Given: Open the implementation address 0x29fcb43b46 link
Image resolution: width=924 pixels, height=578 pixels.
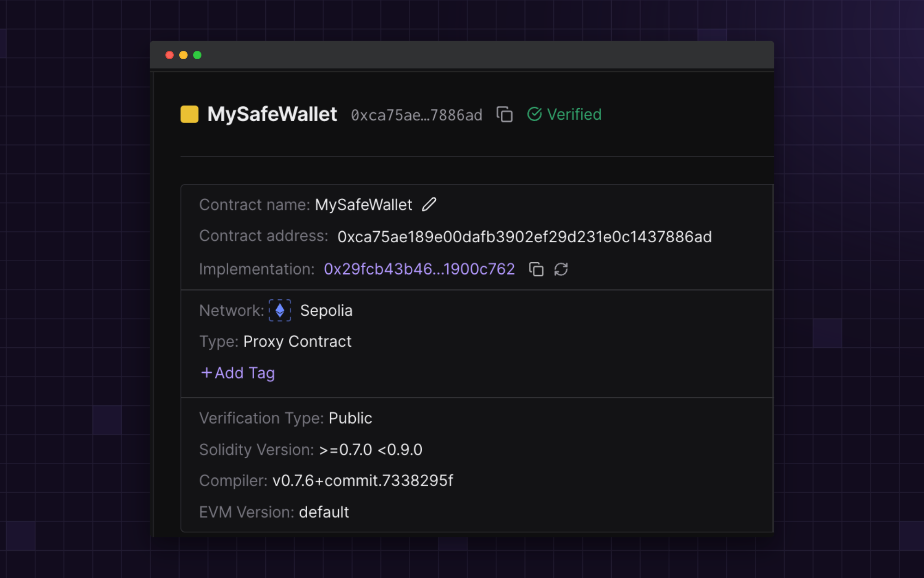Looking at the screenshot, I should [x=419, y=269].
